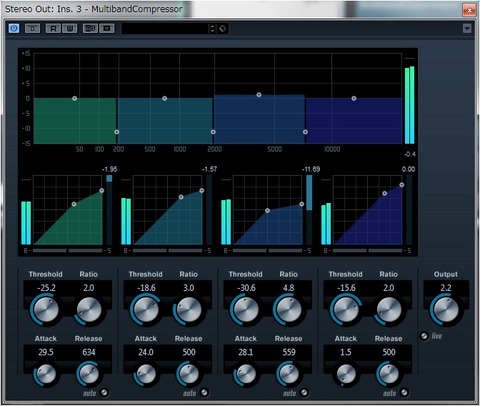Image resolution: width=480 pixels, height=406 pixels.
Task: Click the 28.1 attack value field
Action: click(x=246, y=352)
